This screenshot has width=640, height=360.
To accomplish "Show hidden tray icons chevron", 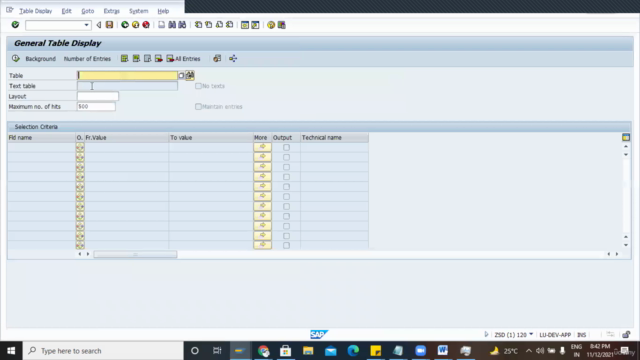I will pos(529,351).
